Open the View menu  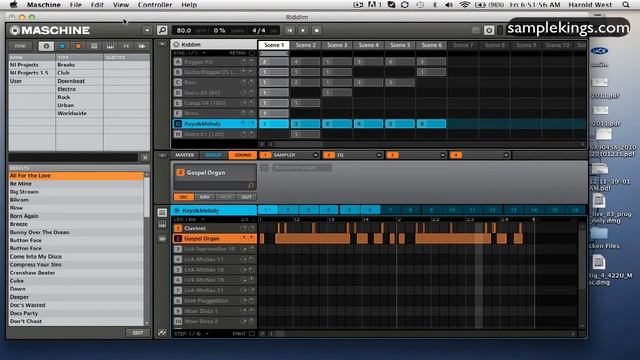121,5
